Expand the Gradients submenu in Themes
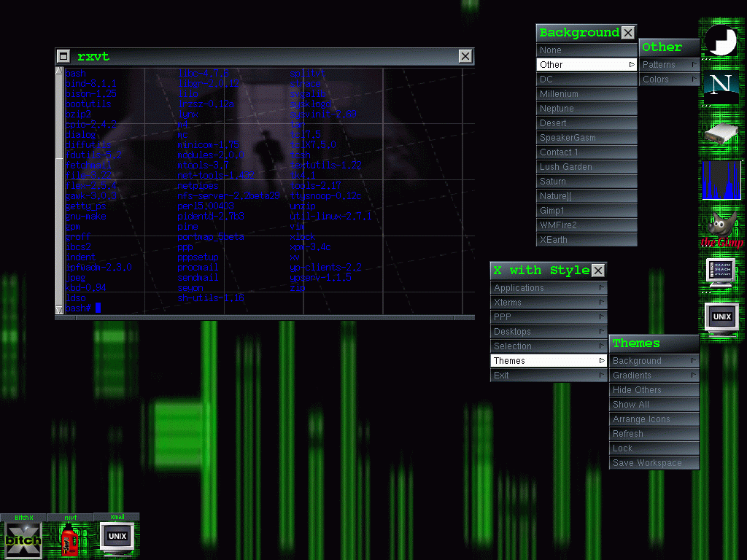Screen dimensions: 747x560 point(654,376)
